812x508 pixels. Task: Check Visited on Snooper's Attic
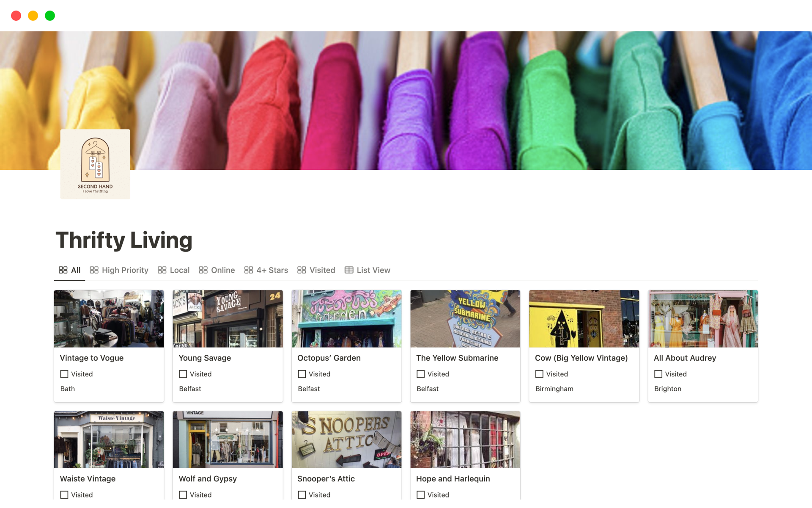[302, 494]
